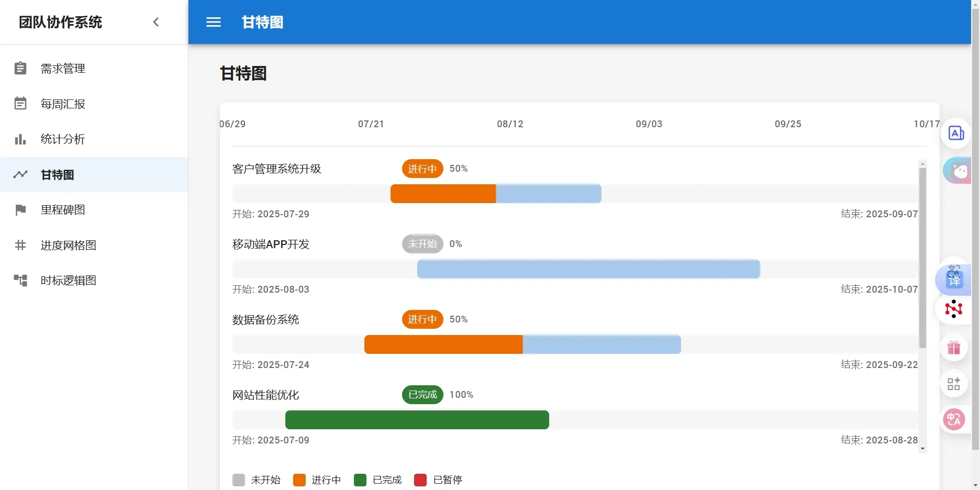Image resolution: width=980 pixels, height=490 pixels.
Task: Click the orange 进行中 legend swatch
Action: click(299, 480)
